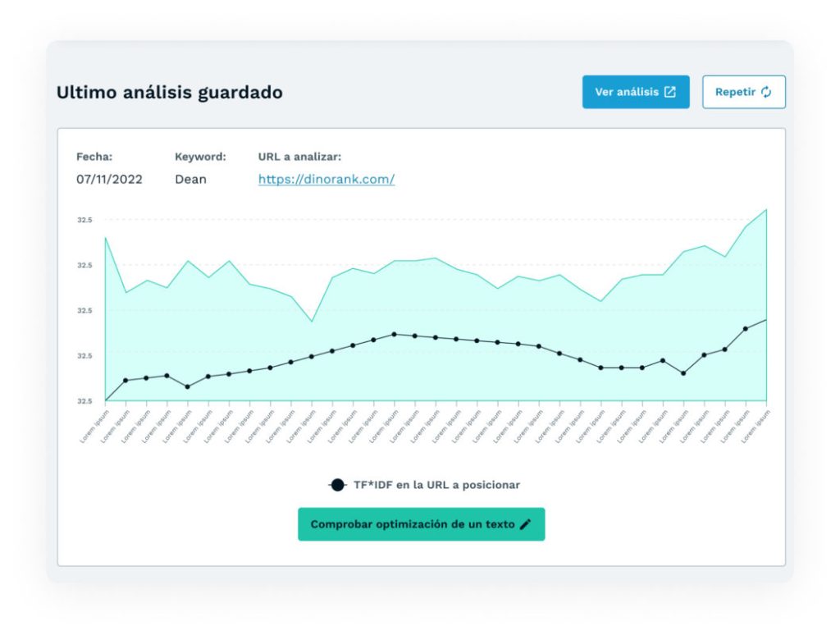This screenshot has width=840, height=635.
Task: Click the external-link icon in Ver análisis
Action: point(670,92)
